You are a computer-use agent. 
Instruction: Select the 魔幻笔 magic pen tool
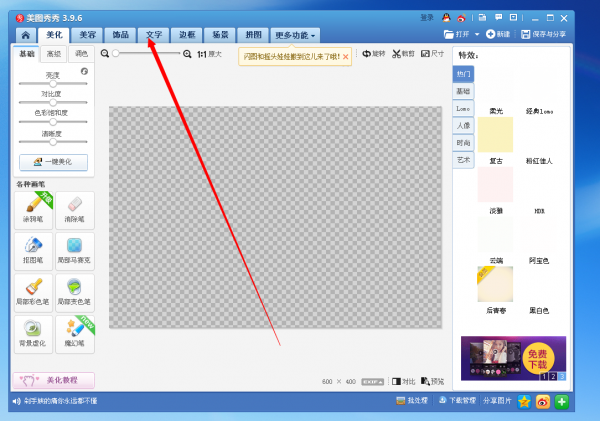[75, 334]
